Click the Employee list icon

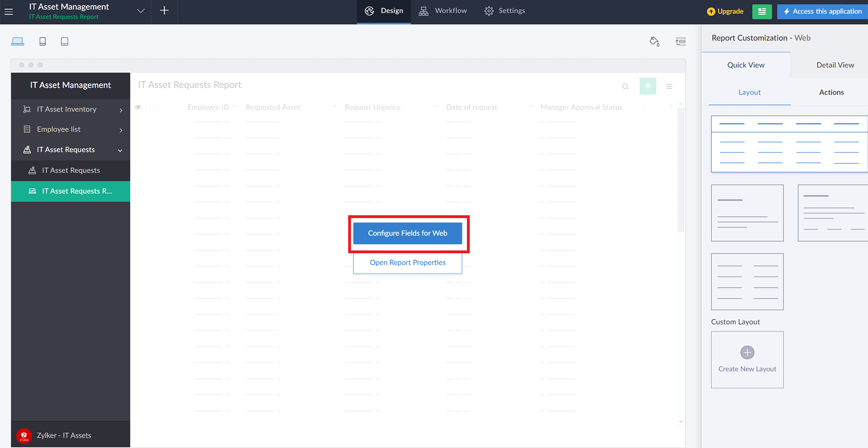(27, 129)
